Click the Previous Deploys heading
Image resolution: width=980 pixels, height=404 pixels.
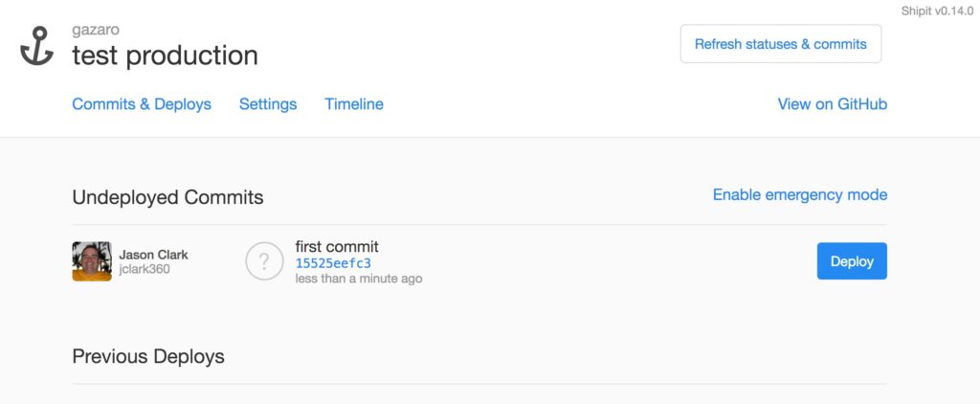pyautogui.click(x=148, y=357)
